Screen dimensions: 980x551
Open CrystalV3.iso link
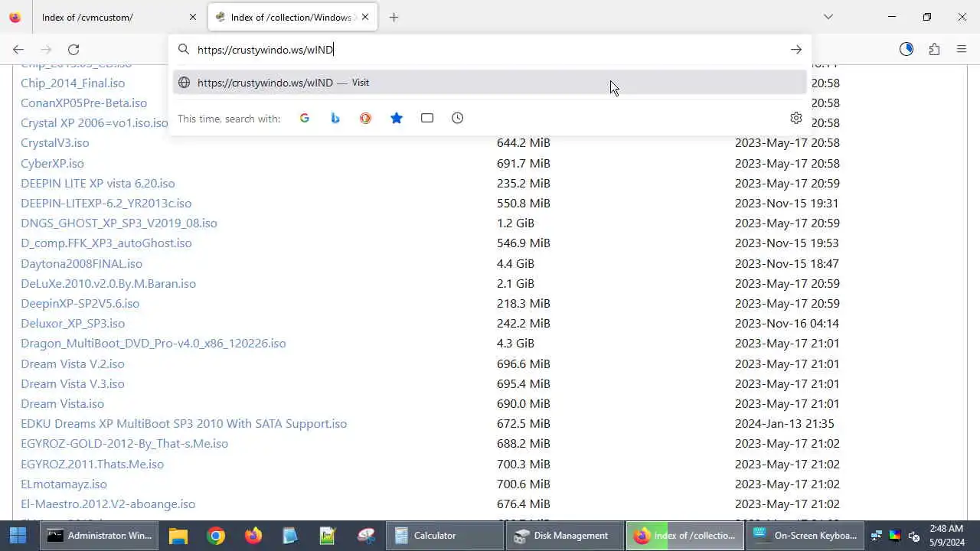point(55,142)
